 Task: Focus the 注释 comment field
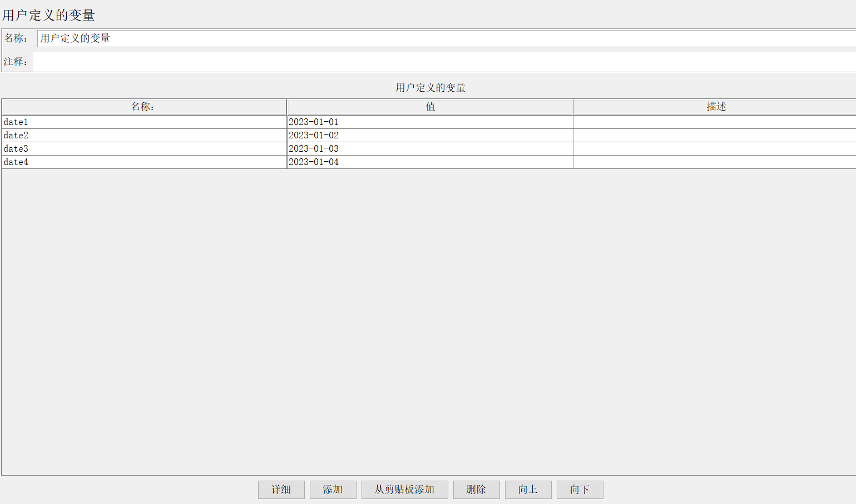444,62
